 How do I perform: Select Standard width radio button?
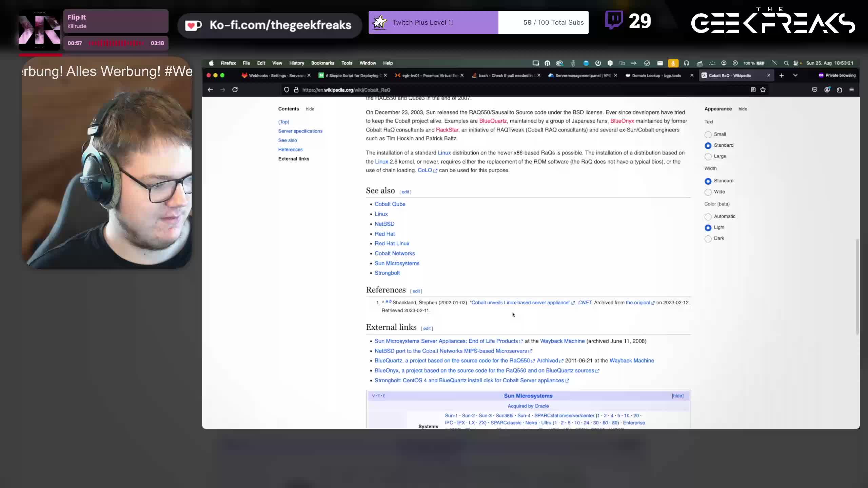coord(708,181)
